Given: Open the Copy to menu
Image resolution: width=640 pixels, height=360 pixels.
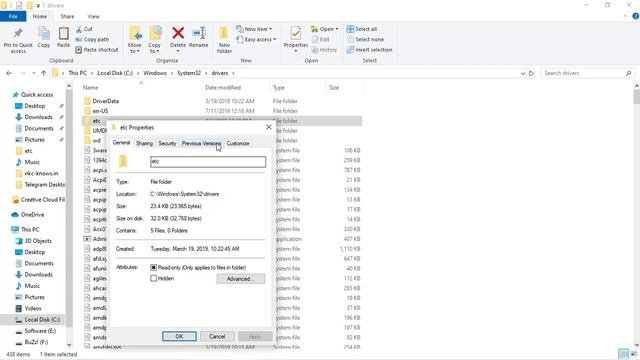Looking at the screenshot, I should 154,40.
